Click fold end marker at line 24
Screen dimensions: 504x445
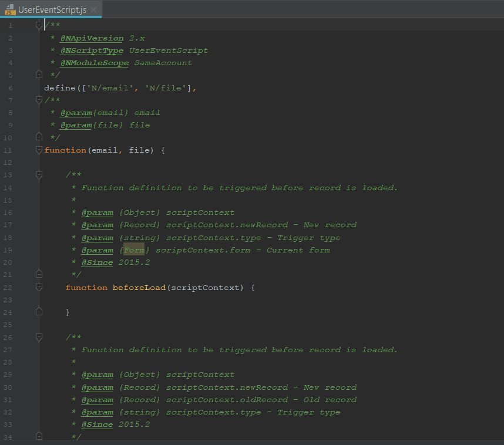(39, 312)
